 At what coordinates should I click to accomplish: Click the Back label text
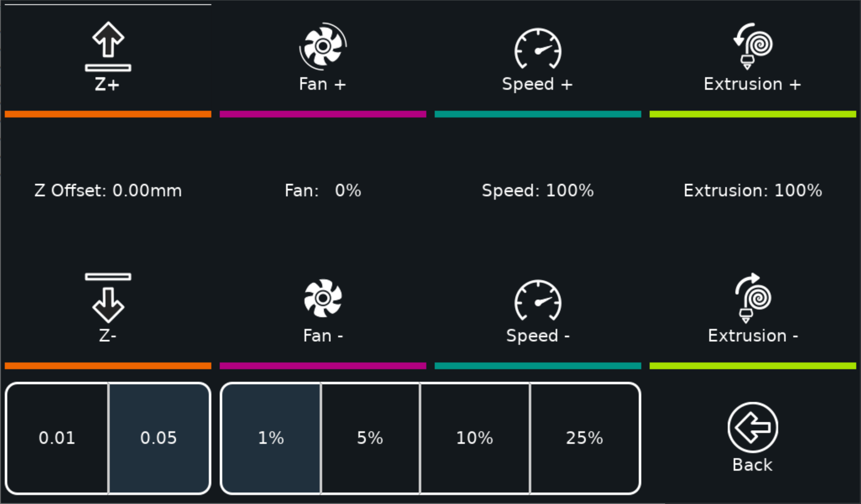(753, 465)
